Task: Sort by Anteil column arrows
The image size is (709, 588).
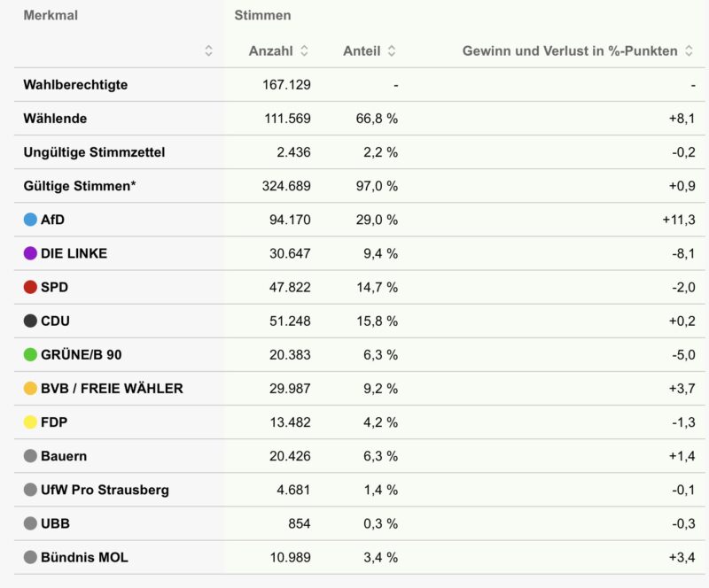Action: tap(392, 51)
